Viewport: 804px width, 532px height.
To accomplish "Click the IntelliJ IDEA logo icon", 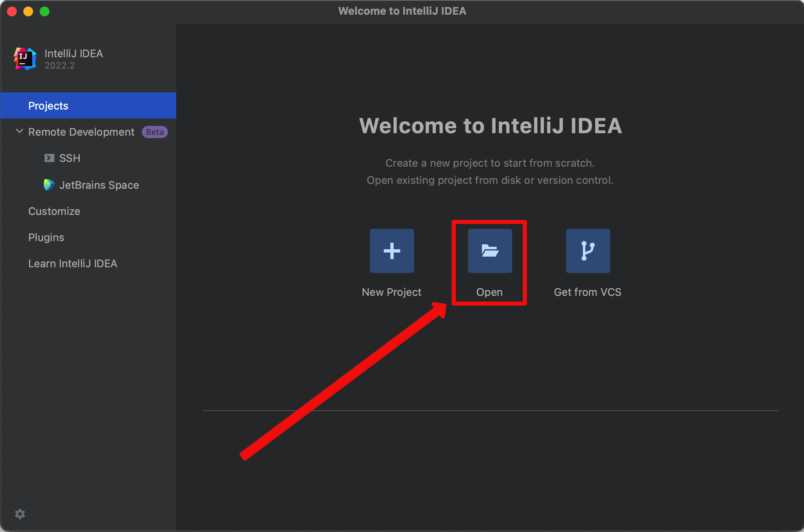I will point(25,58).
